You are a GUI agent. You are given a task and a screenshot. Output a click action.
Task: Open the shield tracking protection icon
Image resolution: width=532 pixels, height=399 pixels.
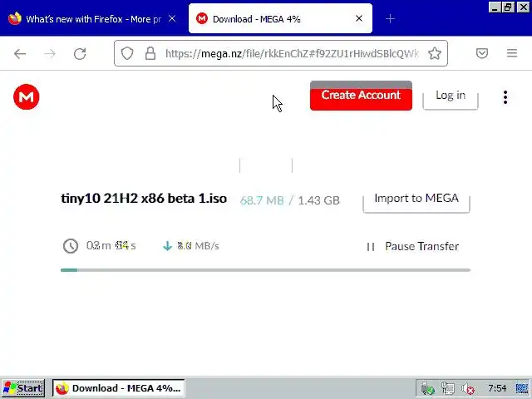[x=127, y=53]
